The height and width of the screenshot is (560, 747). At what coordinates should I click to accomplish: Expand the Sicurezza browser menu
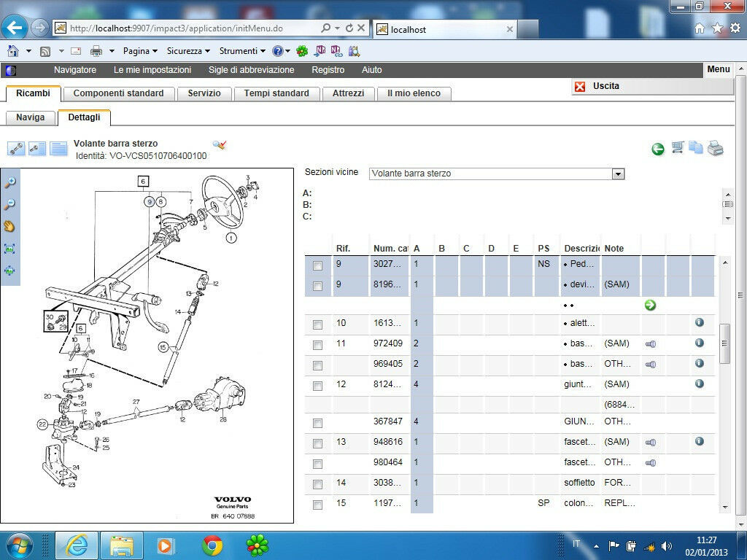[x=188, y=51]
